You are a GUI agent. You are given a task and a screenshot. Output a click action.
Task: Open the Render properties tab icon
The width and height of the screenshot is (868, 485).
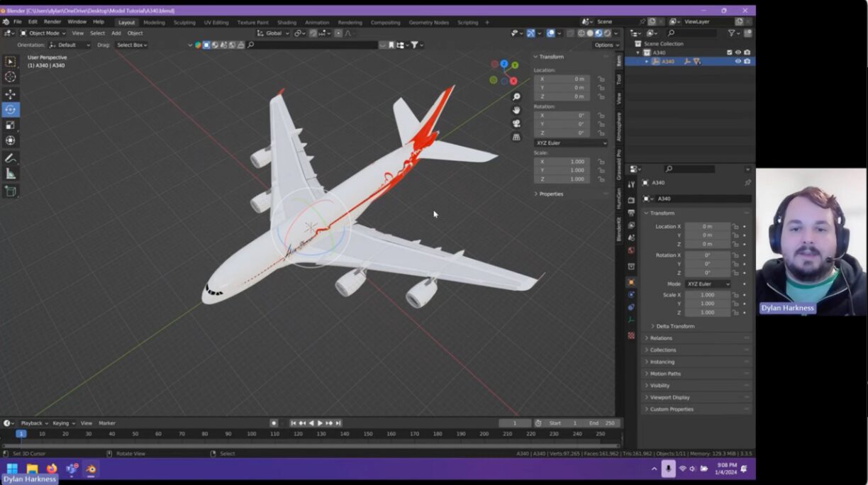(631, 200)
